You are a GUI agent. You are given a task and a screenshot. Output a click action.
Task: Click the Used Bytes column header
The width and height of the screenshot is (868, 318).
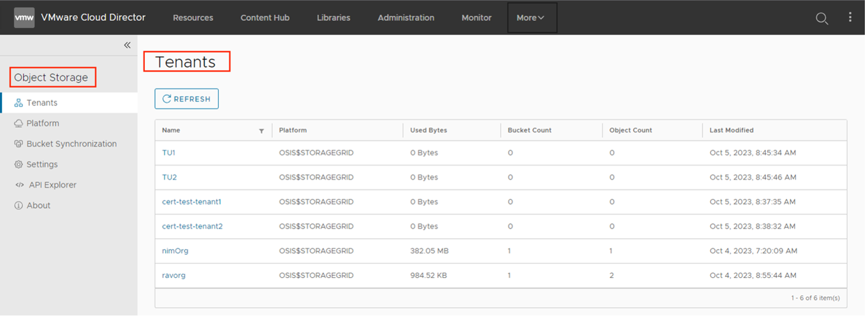428,130
